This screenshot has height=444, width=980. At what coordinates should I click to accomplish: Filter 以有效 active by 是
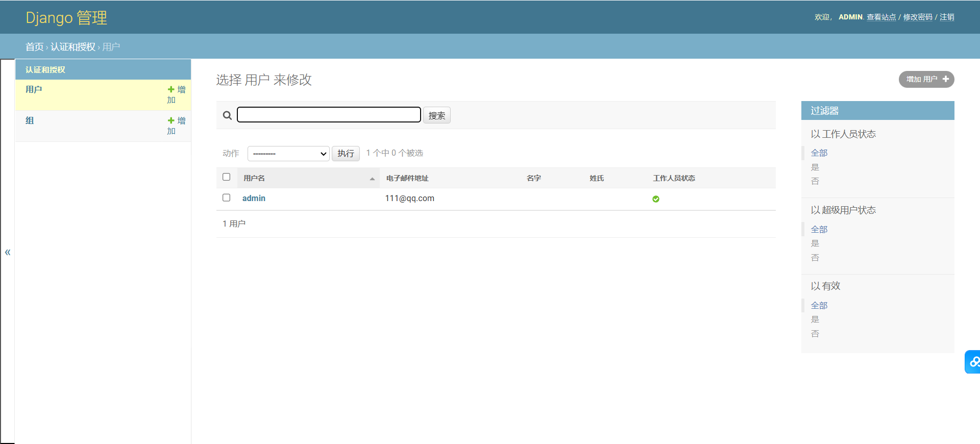(815, 319)
